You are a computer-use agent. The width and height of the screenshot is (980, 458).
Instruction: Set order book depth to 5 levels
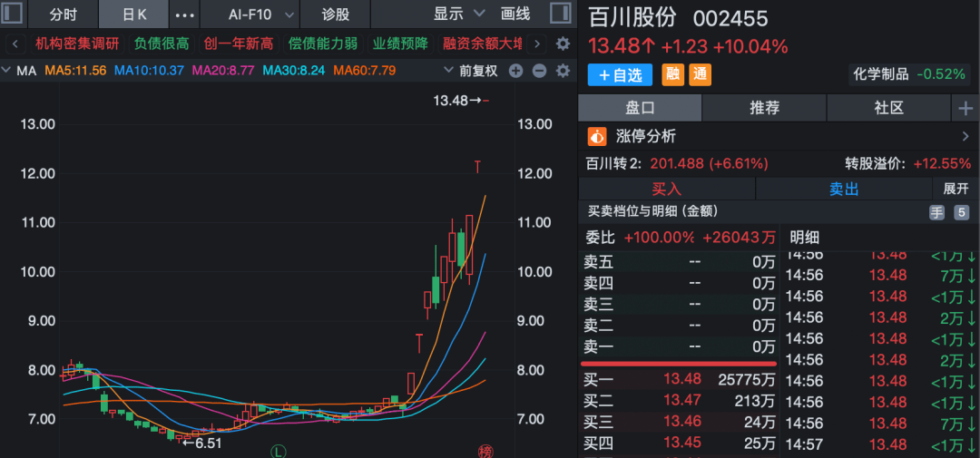[961, 212]
